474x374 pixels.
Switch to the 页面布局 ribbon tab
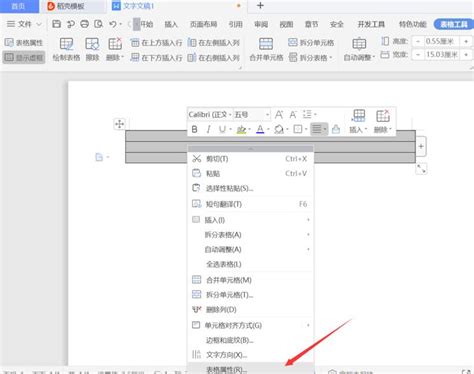pyautogui.click(x=203, y=24)
